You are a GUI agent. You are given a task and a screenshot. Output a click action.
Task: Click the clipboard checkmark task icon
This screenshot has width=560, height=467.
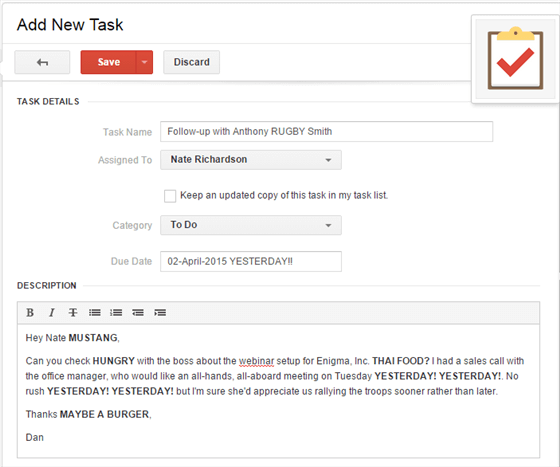(515, 59)
